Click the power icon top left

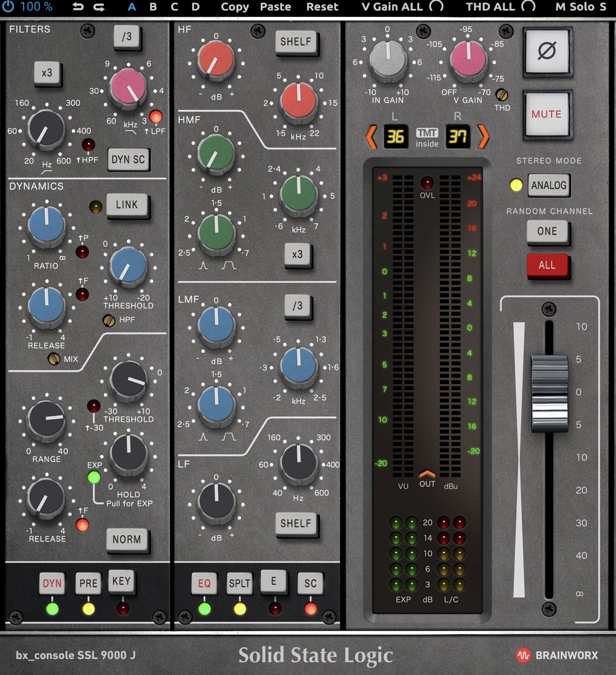(7, 7)
